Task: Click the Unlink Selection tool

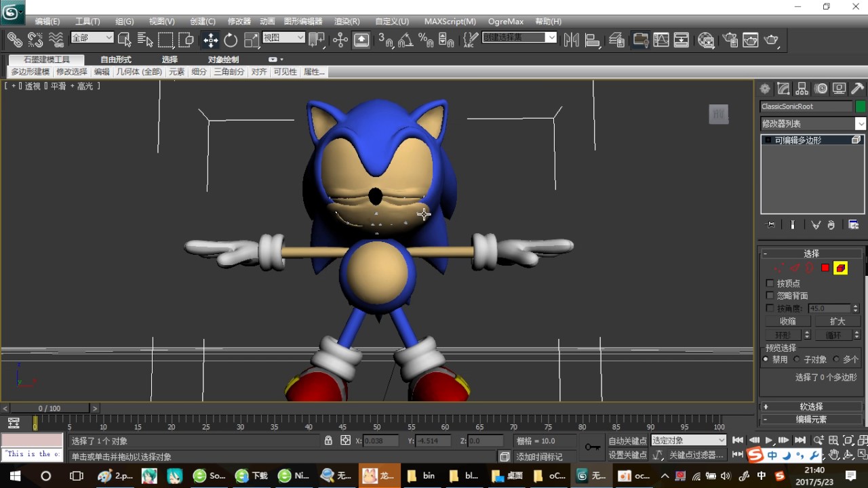Action: pyautogui.click(x=35, y=39)
